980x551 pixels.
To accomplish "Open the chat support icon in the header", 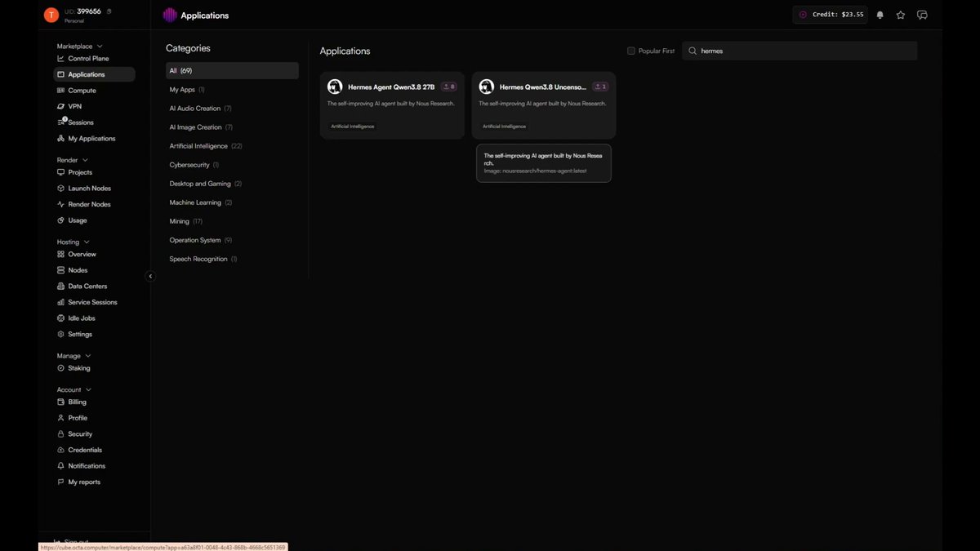I will coord(922,15).
